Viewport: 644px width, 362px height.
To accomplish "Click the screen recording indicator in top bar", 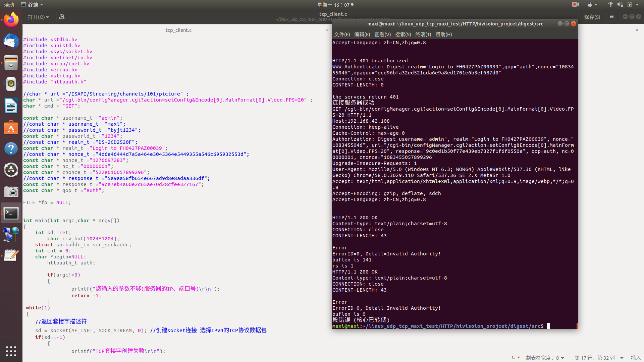I will tap(576, 5).
